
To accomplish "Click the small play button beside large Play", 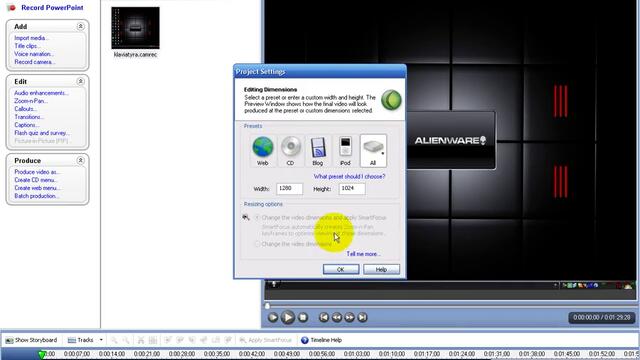I will [273, 317].
